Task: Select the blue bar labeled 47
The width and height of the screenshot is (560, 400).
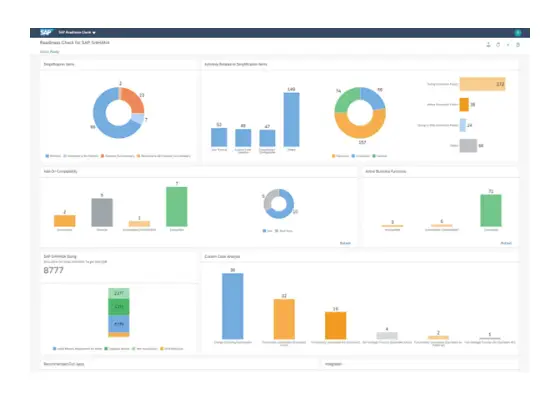Action: tap(267, 139)
